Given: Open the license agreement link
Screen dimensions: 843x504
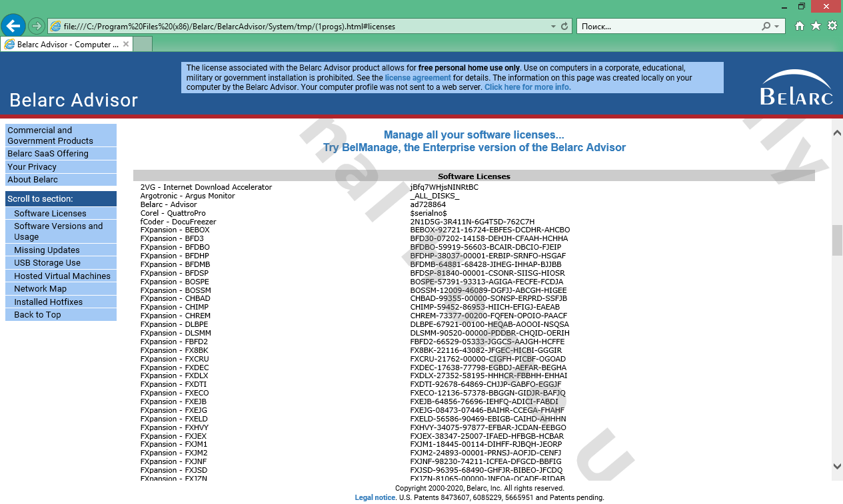Looking at the screenshot, I should 418,78.
